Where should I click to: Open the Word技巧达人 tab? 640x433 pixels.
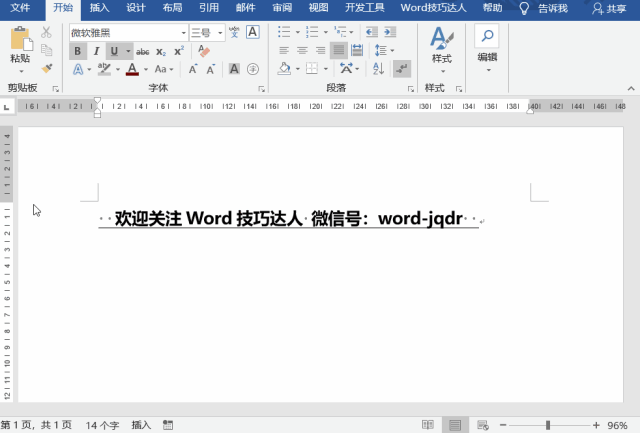click(433, 8)
